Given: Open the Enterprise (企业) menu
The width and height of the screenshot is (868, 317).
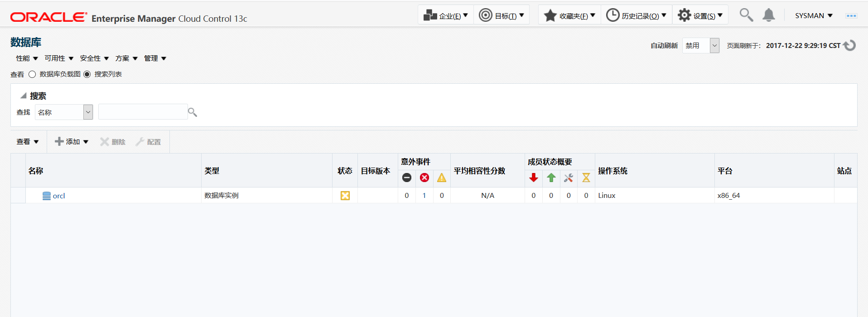Looking at the screenshot, I should pos(446,15).
